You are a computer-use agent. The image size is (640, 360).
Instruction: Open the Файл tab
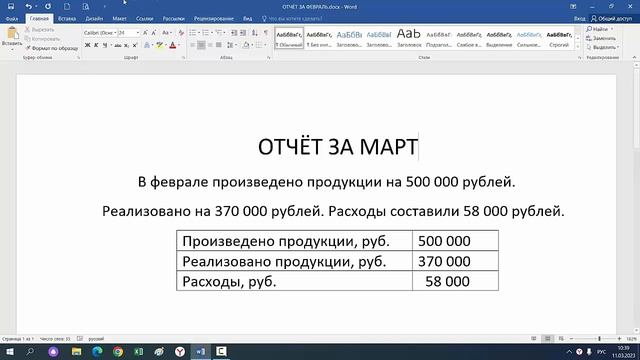[12, 19]
